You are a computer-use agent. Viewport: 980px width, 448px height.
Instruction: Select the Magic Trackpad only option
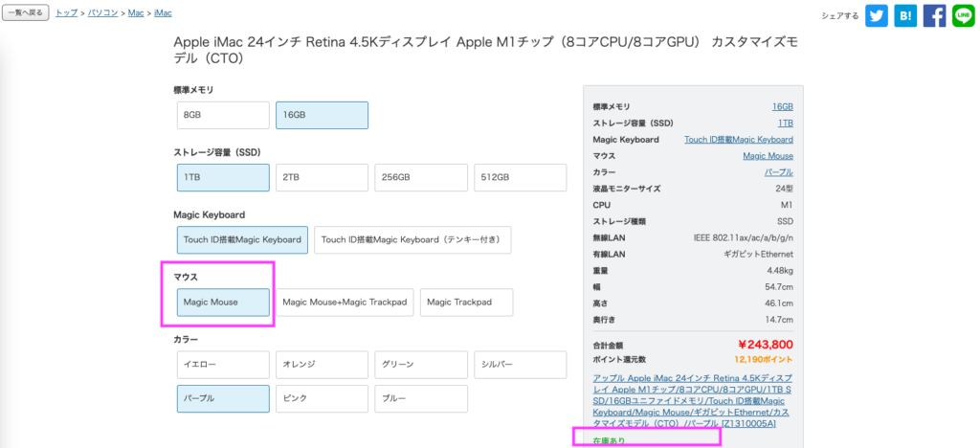(x=466, y=302)
